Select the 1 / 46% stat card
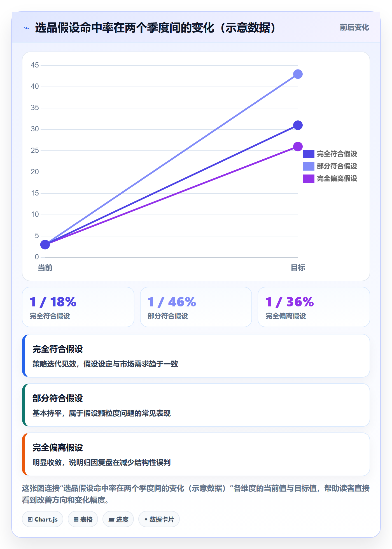Screen dimensions: 392x549 click(x=196, y=307)
